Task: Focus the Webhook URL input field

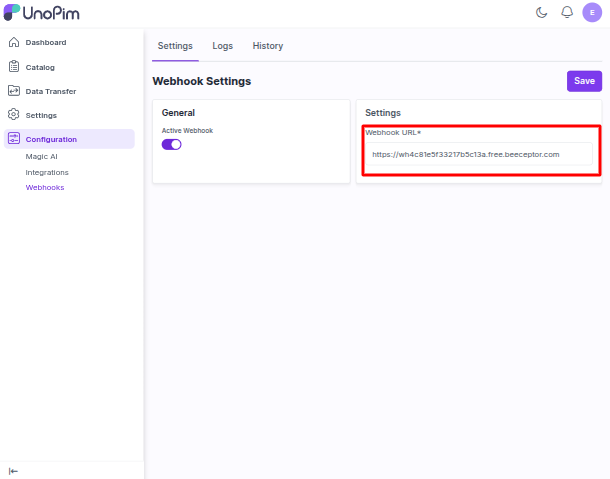Action: [478, 155]
